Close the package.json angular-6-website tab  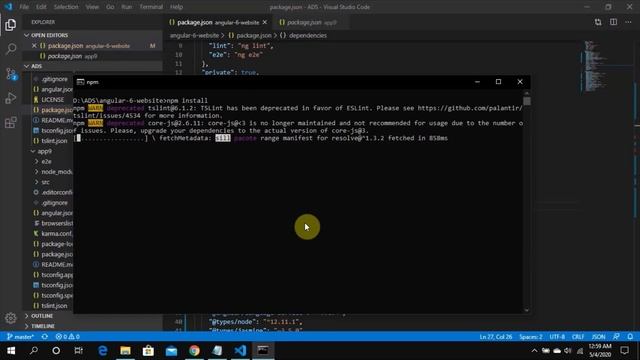pos(265,22)
